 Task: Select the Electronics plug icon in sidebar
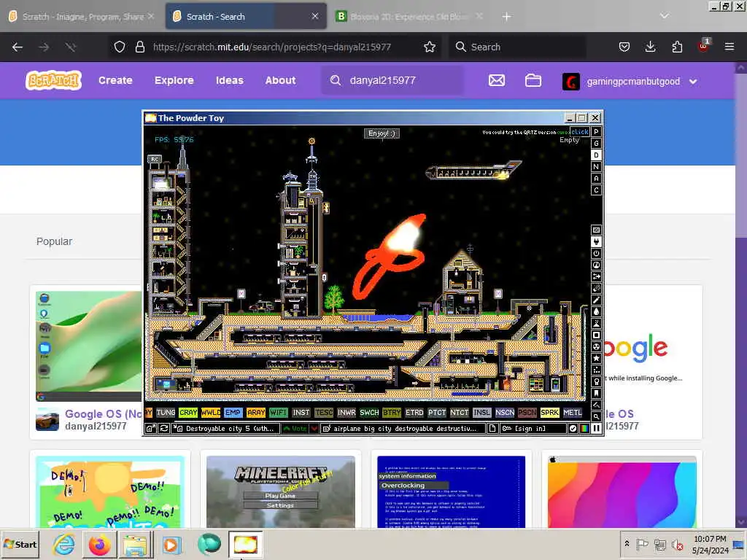coord(596,242)
